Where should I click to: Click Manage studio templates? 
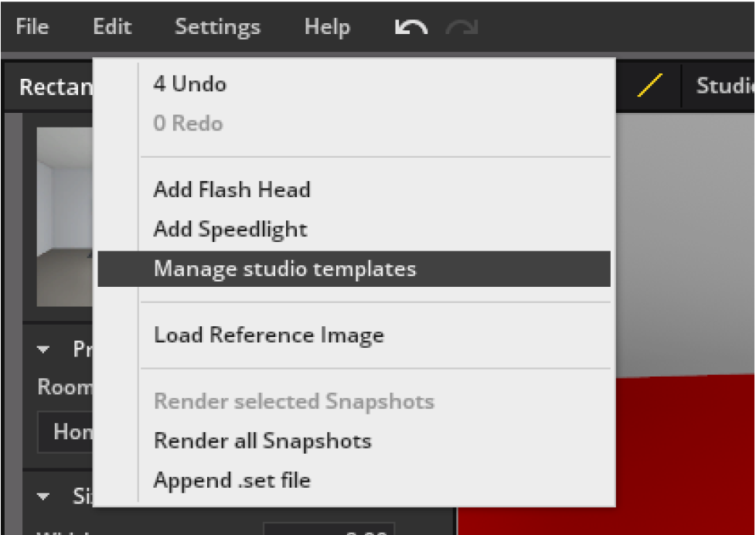click(x=284, y=269)
